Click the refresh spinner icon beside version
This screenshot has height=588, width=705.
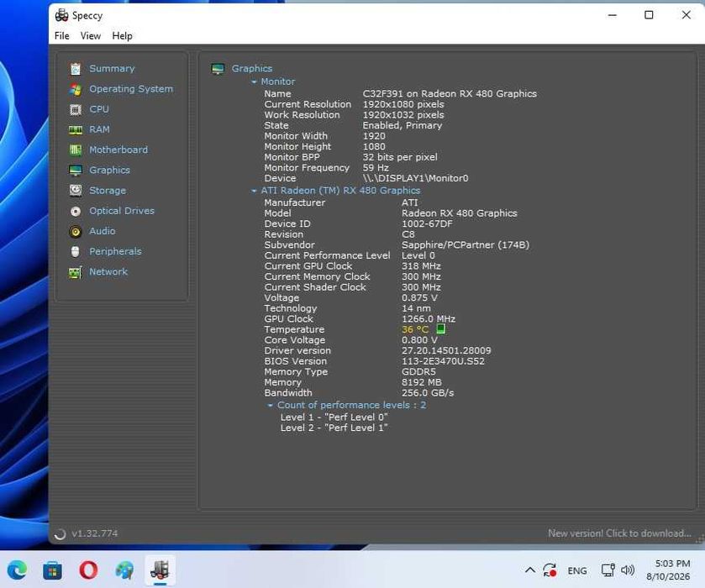(x=60, y=533)
